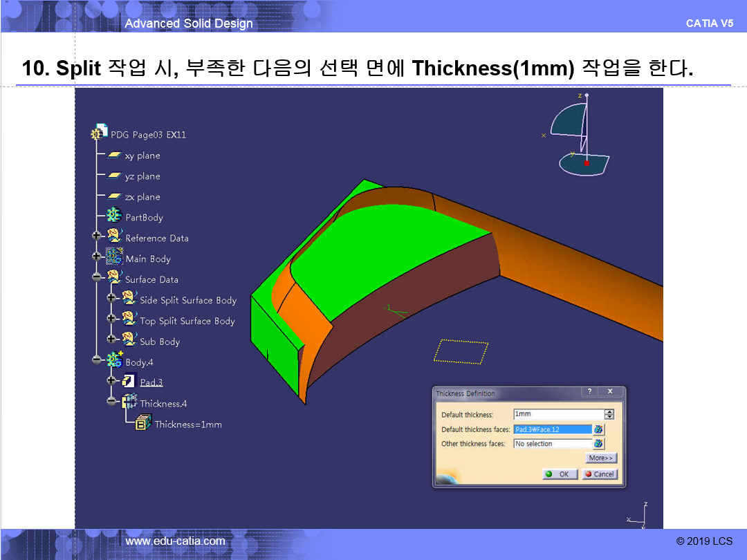747x560 pixels.
Task: Select the Sub Body tree item
Action: 159,342
